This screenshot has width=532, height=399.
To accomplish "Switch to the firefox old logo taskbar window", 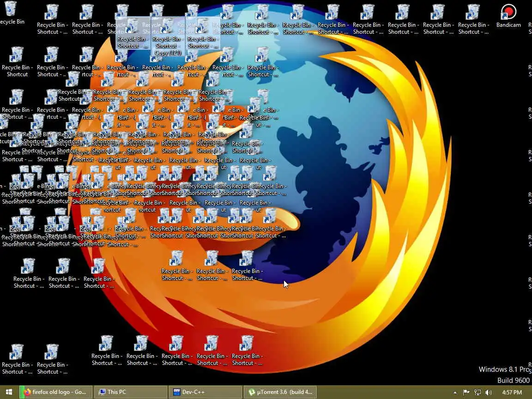I will (56, 392).
